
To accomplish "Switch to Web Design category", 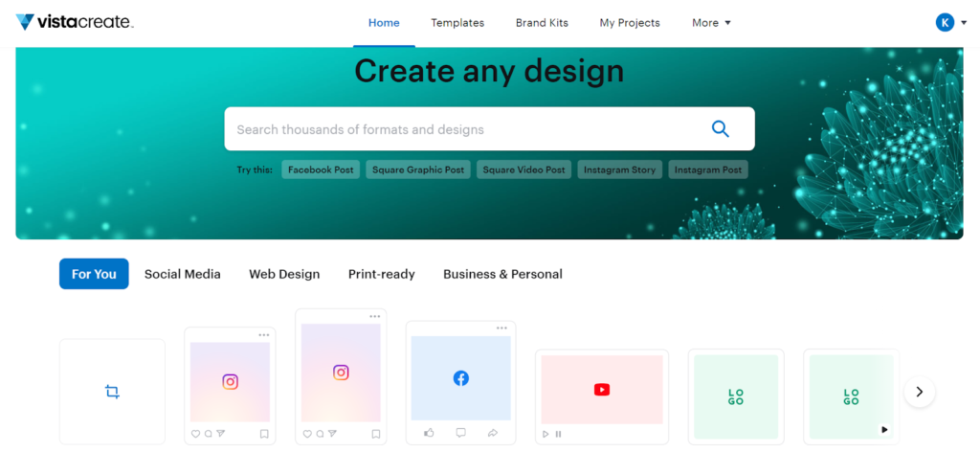I will 284,274.
